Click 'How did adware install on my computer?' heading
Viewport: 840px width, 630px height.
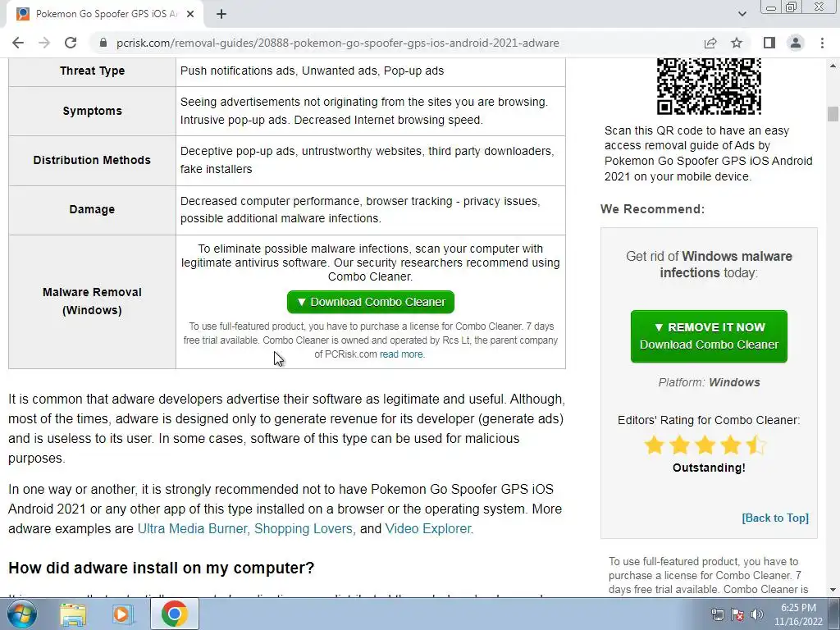[162, 568]
